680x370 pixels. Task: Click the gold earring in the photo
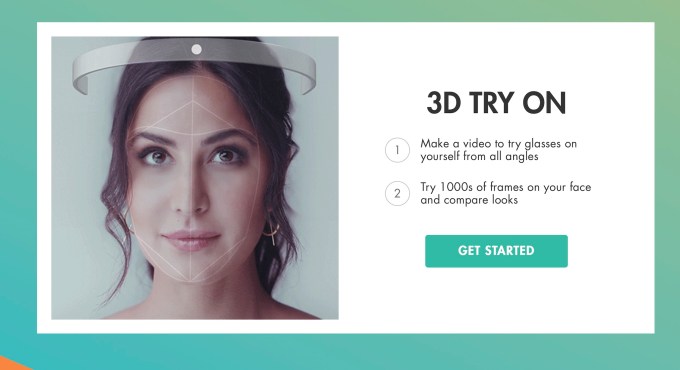point(272,232)
